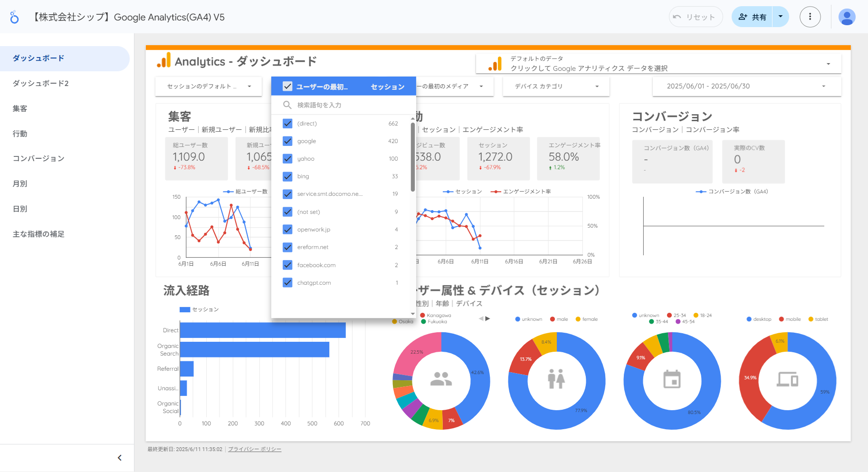This screenshot has width=868, height=472.
Task: Open the コンバージョン page in sidebar
Action: pyautogui.click(x=65, y=159)
